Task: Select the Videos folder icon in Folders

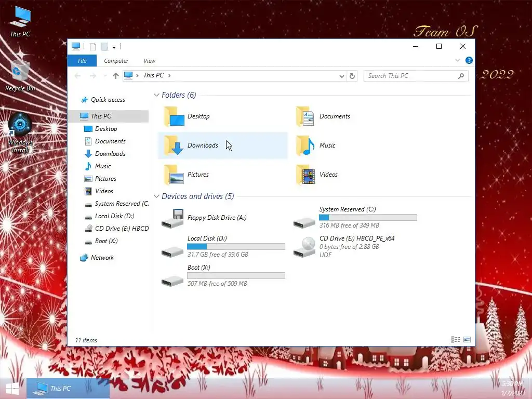Action: [x=305, y=175]
